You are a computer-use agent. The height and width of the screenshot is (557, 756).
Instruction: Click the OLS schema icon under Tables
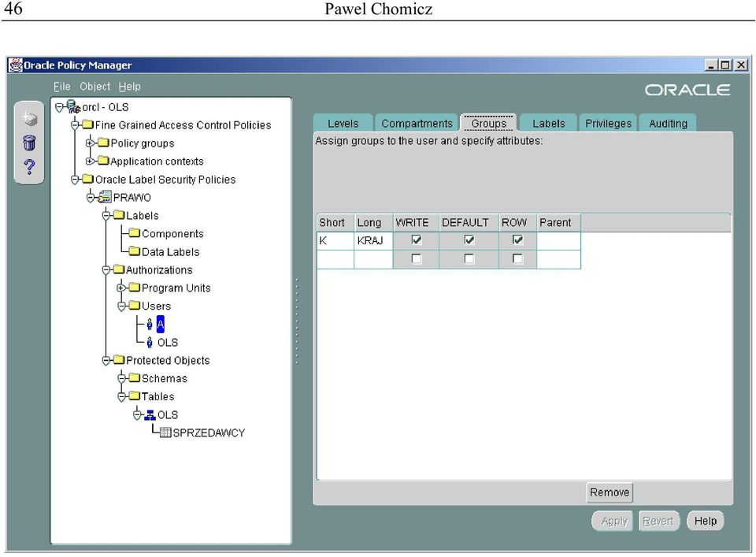point(150,414)
